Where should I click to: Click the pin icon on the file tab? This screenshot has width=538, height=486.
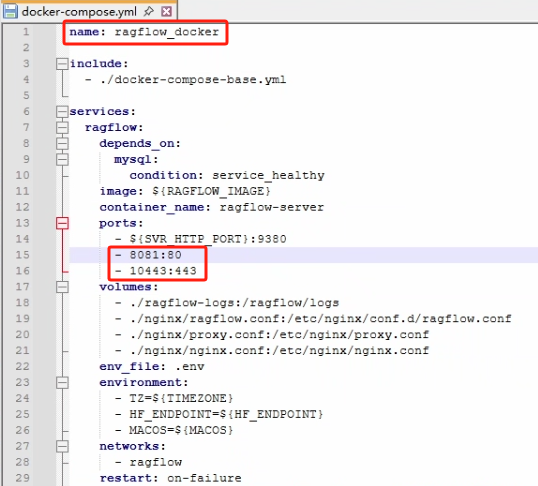point(148,11)
